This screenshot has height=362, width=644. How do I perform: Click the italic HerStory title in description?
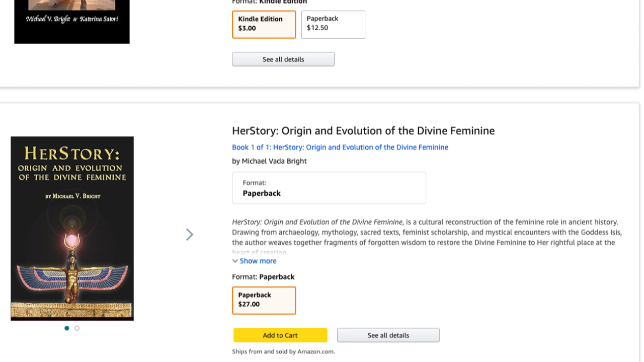click(317, 222)
